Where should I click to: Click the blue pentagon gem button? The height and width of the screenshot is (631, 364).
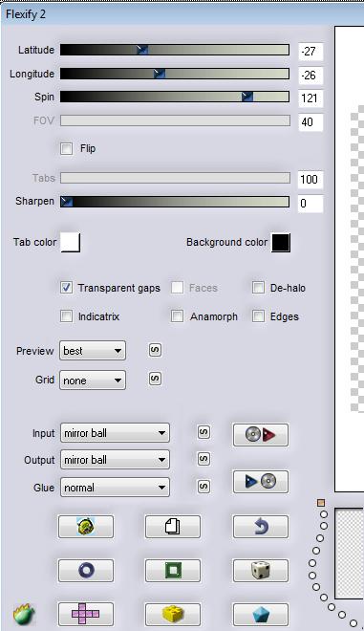click(260, 614)
